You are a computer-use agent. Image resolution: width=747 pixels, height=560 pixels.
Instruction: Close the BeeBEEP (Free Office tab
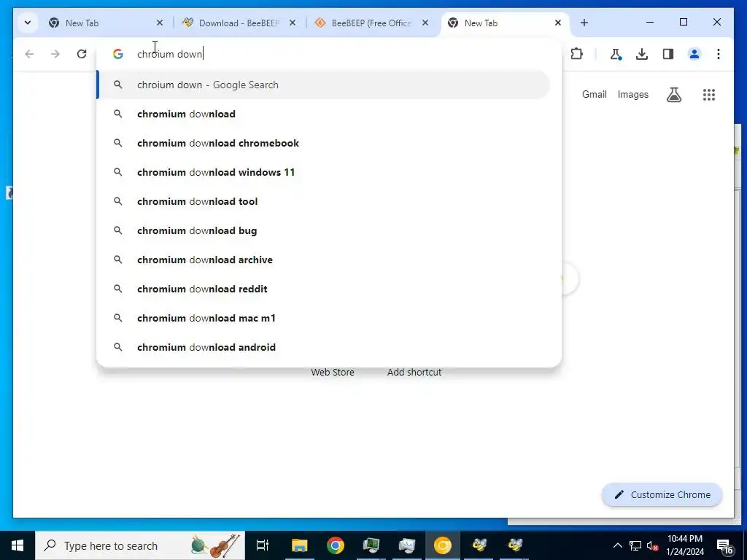425,23
